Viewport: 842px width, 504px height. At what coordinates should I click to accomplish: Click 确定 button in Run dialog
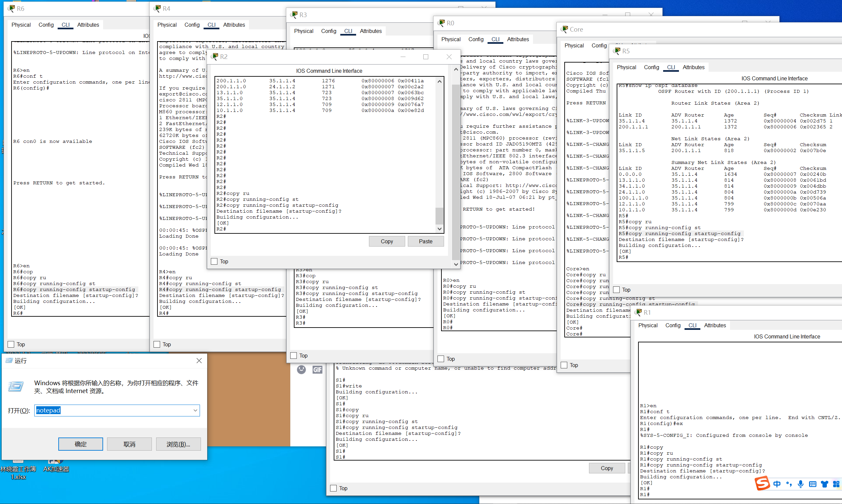click(x=80, y=444)
